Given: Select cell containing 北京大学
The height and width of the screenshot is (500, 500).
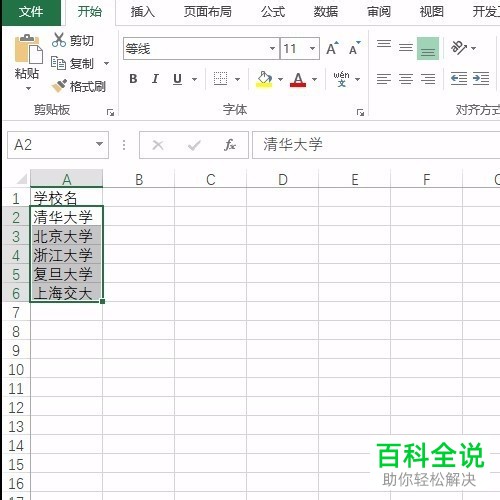Looking at the screenshot, I should click(67, 236).
